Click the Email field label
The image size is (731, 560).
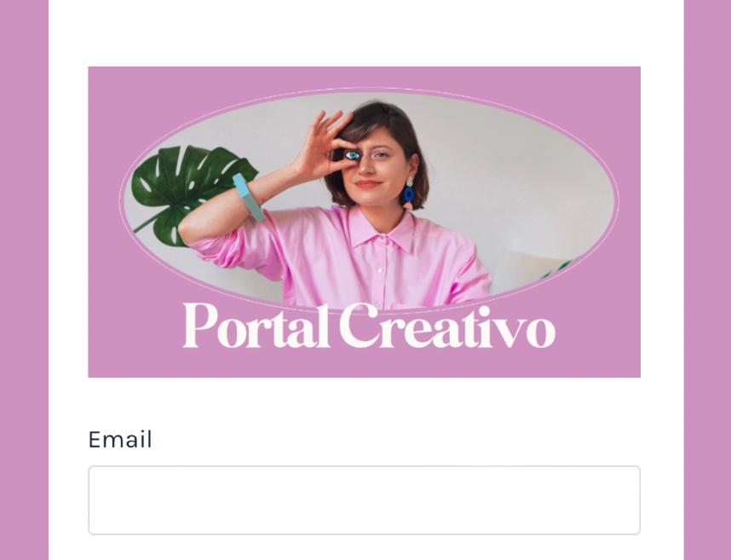120,440
